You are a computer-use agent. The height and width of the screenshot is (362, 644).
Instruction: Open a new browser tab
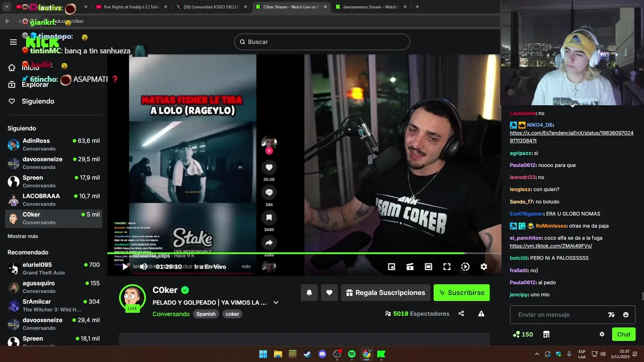click(417, 7)
